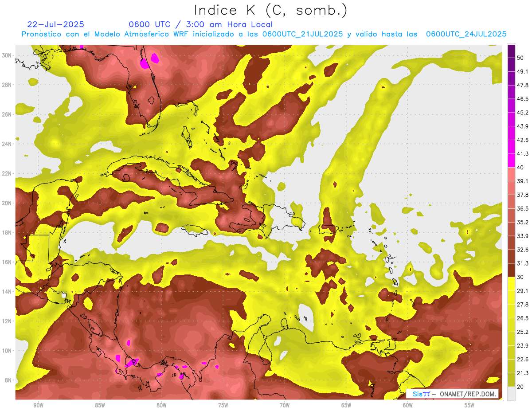532x411 pixels.
Task: Select the 80W longitude label
Action: click(x=161, y=405)
